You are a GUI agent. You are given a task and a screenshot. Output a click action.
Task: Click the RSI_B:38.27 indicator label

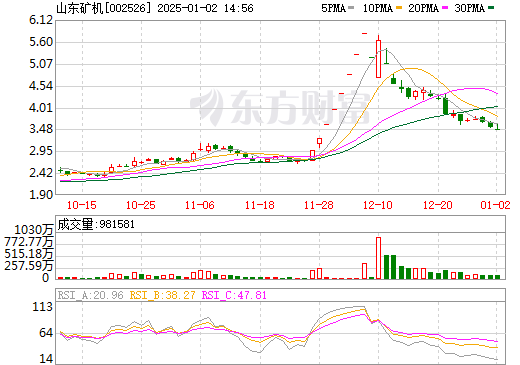[x=162, y=295]
